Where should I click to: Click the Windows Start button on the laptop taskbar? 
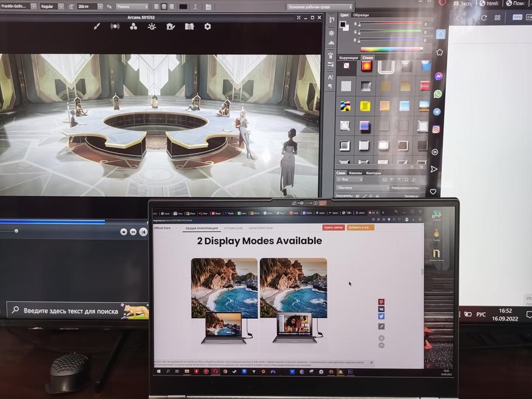158,372
